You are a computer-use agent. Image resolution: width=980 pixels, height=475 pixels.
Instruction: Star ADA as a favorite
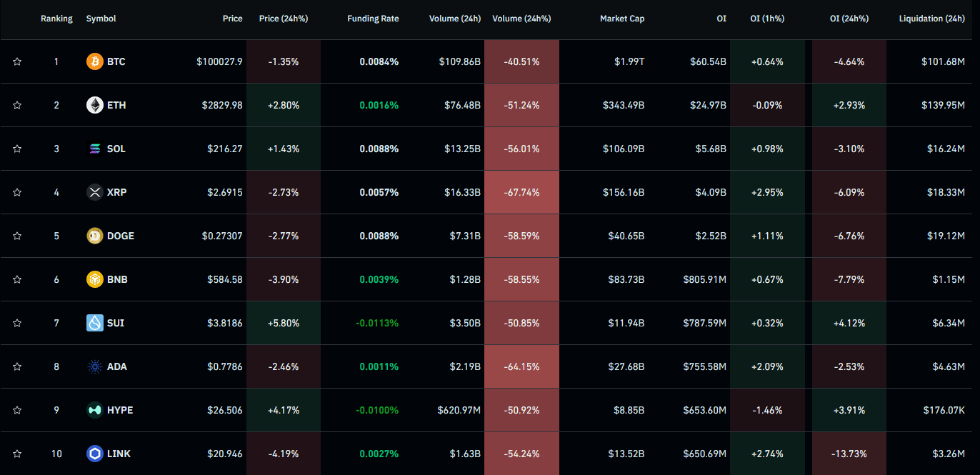pyautogui.click(x=17, y=367)
